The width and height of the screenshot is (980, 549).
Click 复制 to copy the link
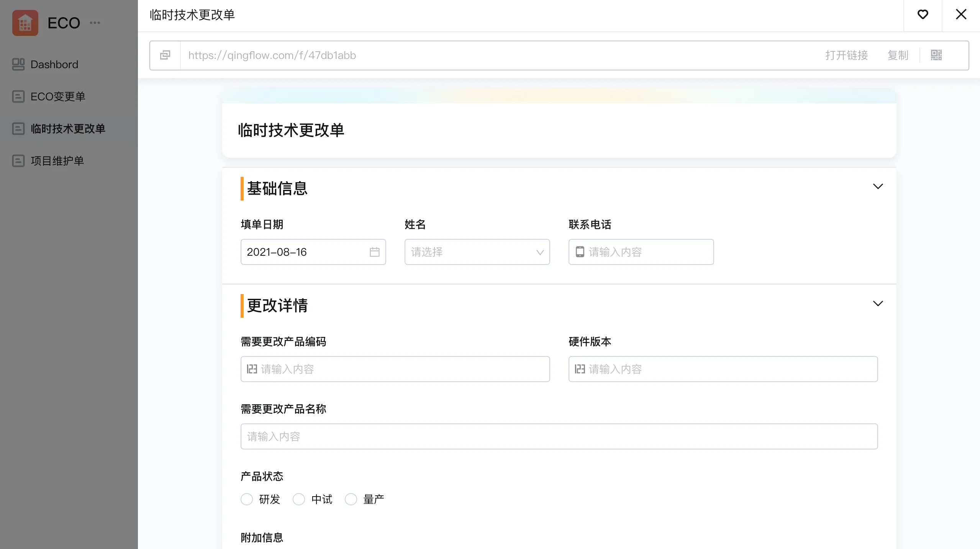[898, 55]
